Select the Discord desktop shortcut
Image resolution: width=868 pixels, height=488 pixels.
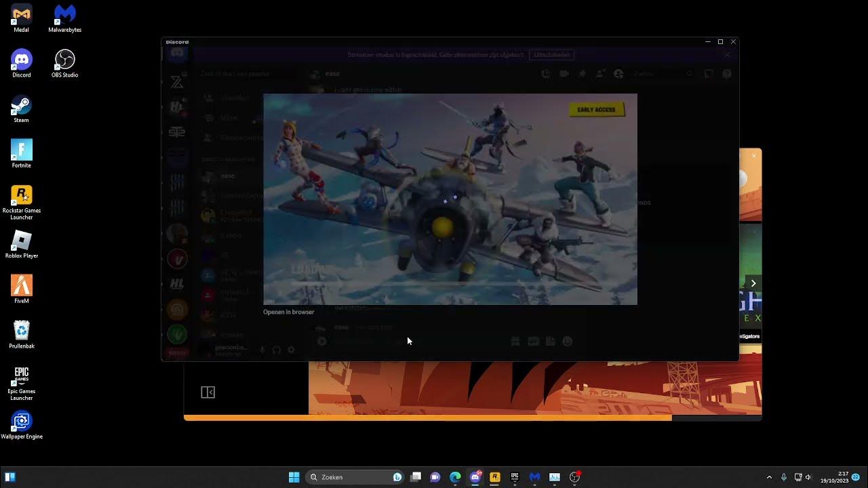(x=21, y=64)
